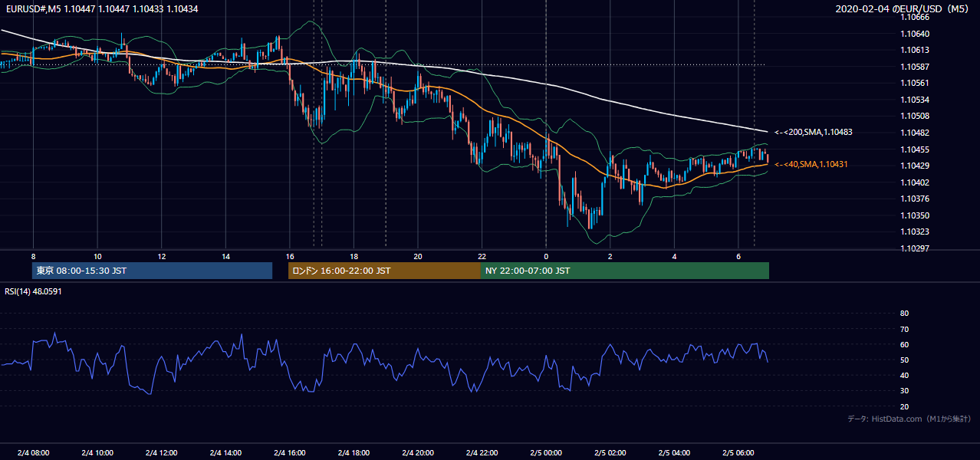Click the hour axis tick labeled 8
This screenshot has width=980, height=460.
tap(33, 256)
